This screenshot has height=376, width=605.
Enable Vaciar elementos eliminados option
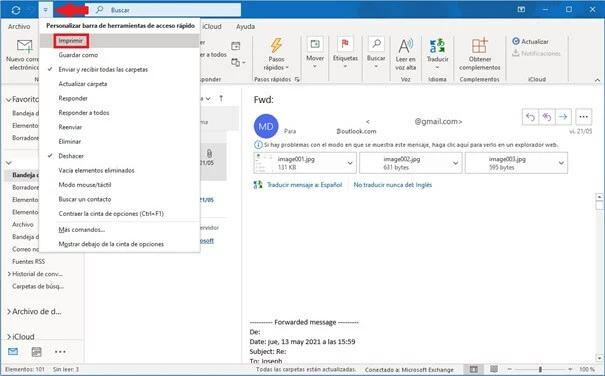[120, 170]
